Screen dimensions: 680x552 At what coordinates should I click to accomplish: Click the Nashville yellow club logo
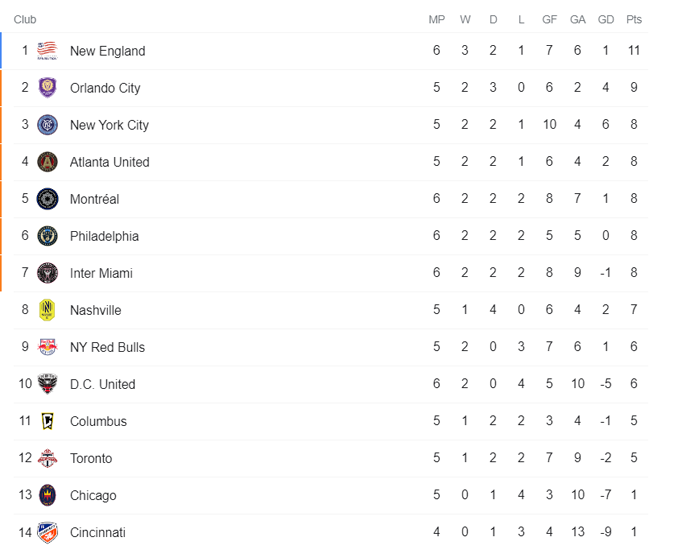click(x=47, y=310)
